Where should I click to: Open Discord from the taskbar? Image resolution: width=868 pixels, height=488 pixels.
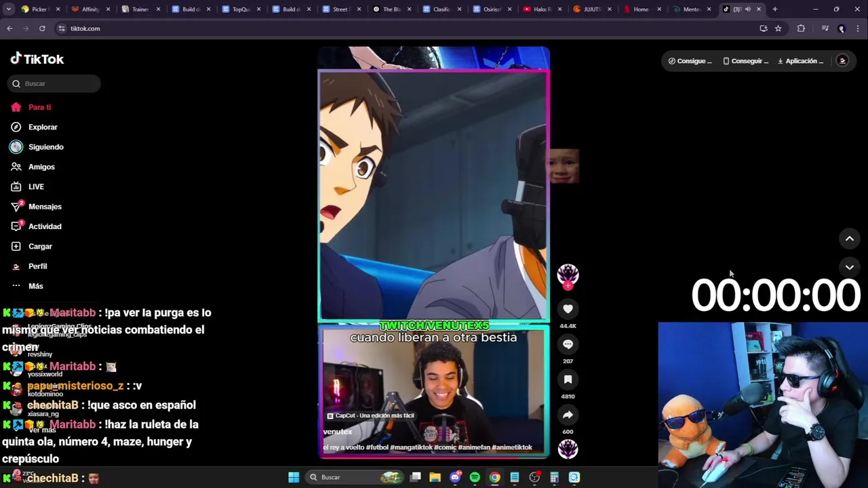click(x=455, y=477)
